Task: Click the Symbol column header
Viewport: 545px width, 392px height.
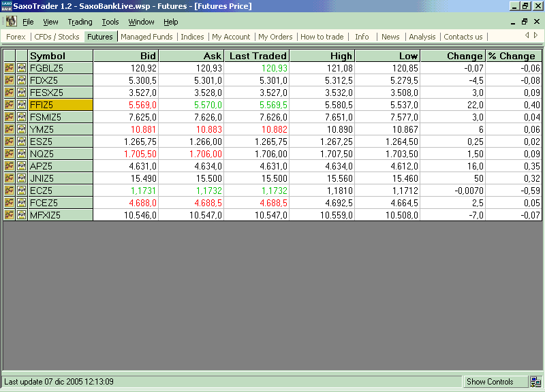Action: (x=60, y=56)
